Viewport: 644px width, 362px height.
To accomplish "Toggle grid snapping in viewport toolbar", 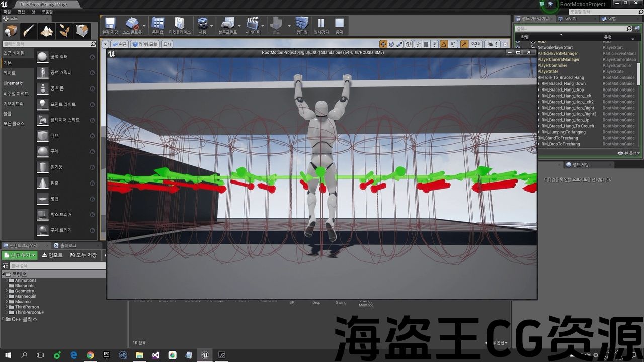I will coord(426,44).
